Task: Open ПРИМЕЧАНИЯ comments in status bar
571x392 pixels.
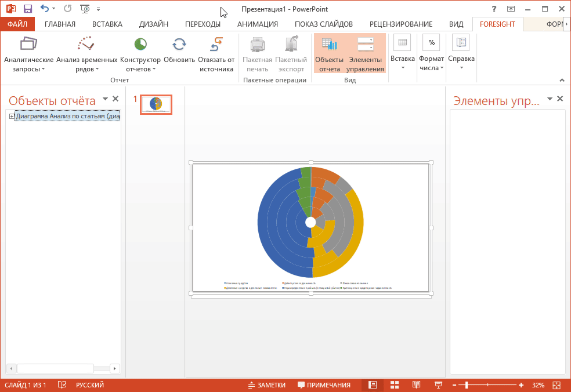Action: tap(324, 385)
